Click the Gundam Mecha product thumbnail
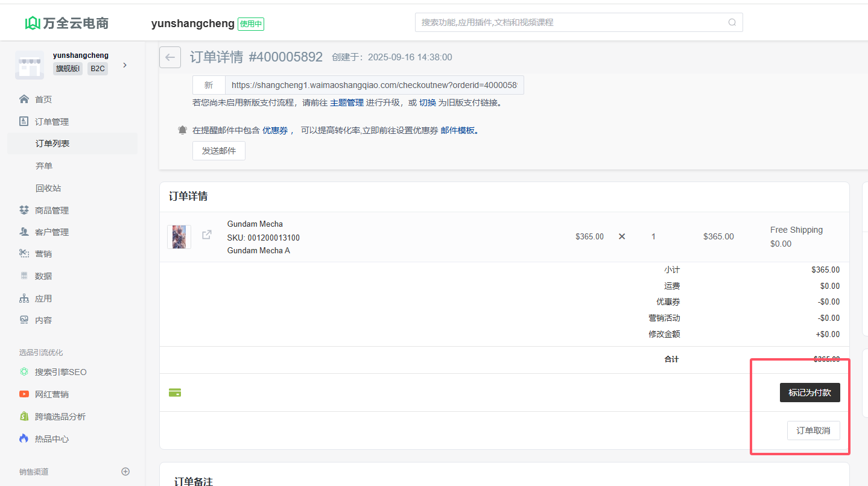The height and width of the screenshot is (486, 868). coord(179,237)
